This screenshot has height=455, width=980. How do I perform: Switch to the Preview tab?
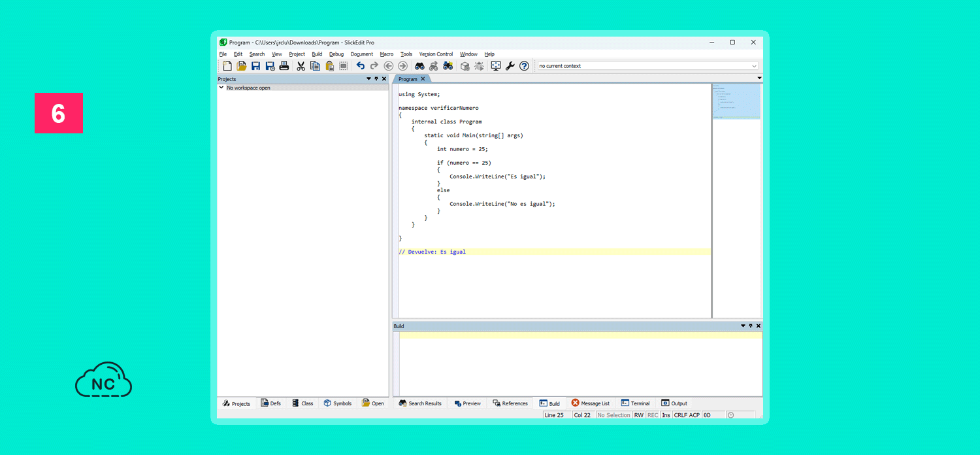click(467, 403)
